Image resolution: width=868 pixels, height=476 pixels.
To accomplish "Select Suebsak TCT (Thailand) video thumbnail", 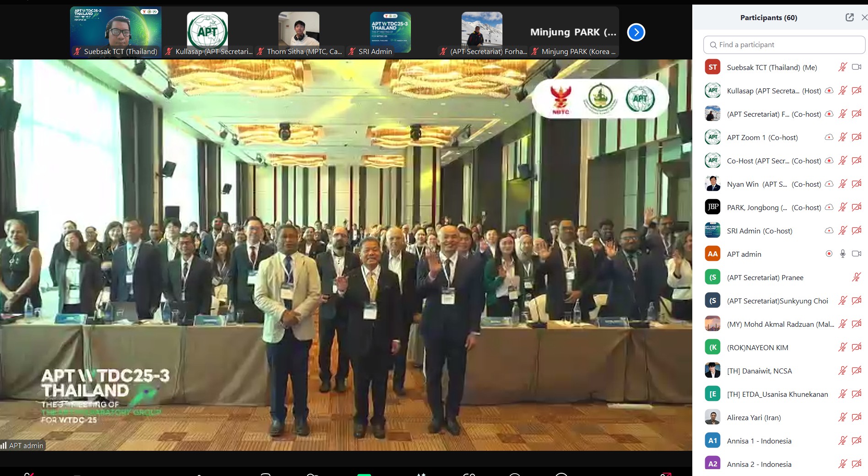I will click(x=116, y=32).
